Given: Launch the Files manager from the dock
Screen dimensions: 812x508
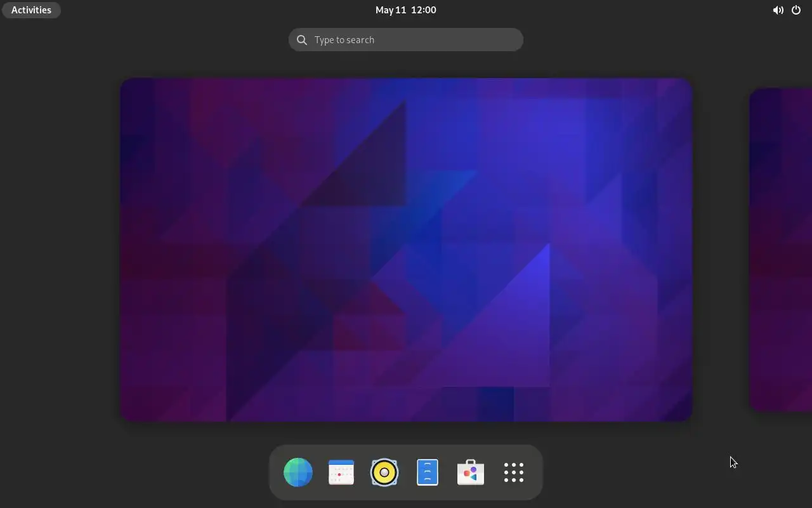Looking at the screenshot, I should click(x=428, y=472).
